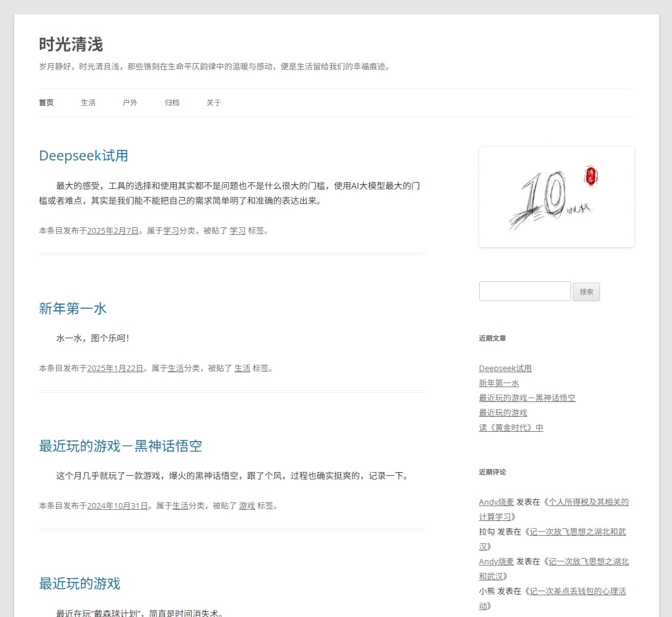Open the 游戏 tag link

pyautogui.click(x=246, y=505)
